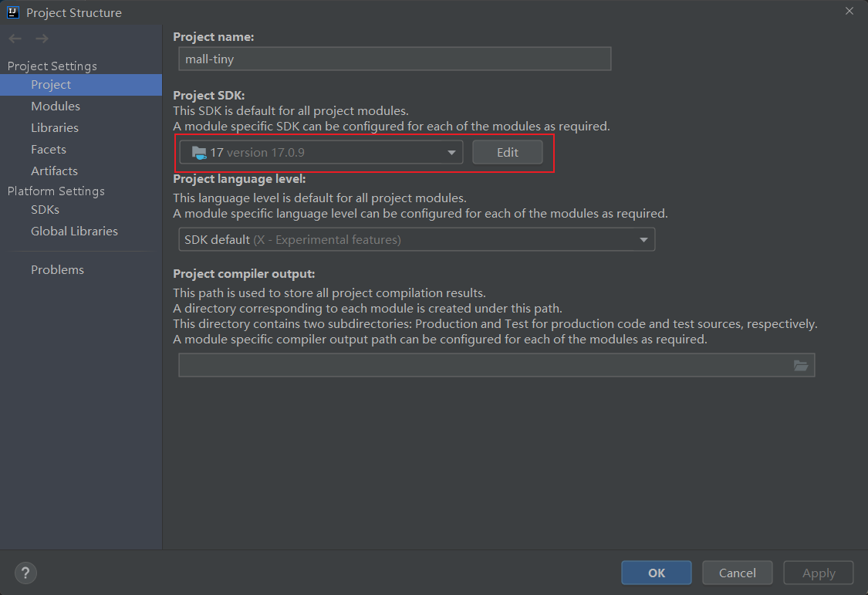Click the back navigation arrow
Image resolution: width=868 pixels, height=595 pixels.
coord(15,39)
